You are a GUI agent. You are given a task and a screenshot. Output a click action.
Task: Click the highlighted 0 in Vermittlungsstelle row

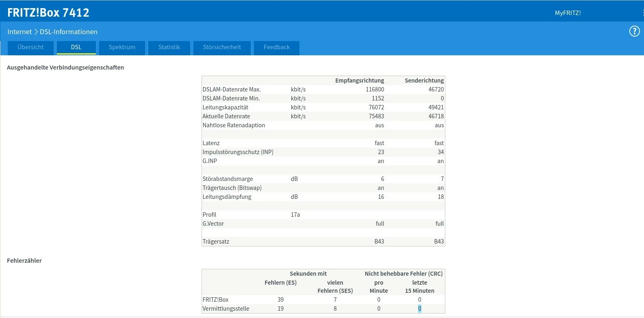tap(420, 309)
